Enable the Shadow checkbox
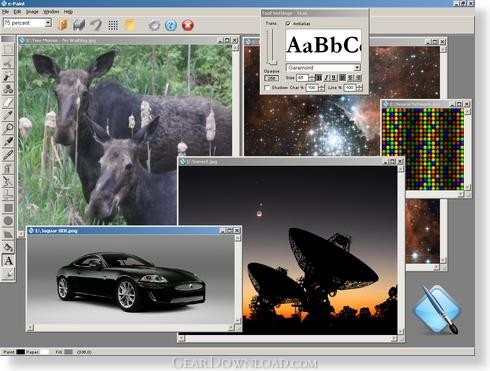 [267, 88]
